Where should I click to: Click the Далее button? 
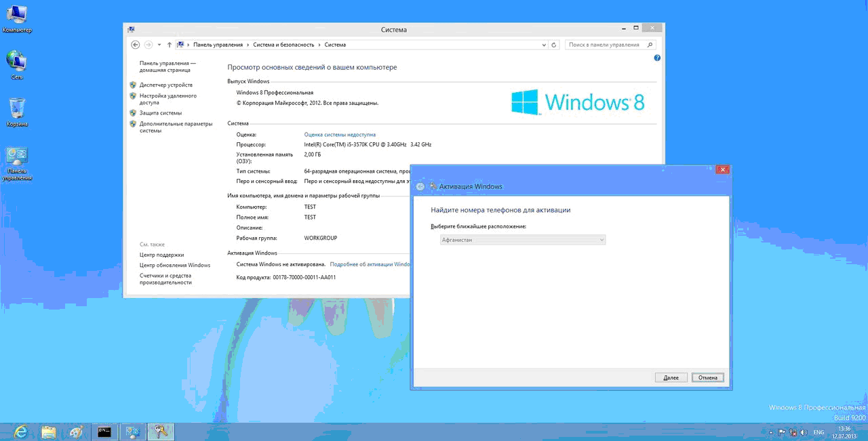pyautogui.click(x=671, y=377)
